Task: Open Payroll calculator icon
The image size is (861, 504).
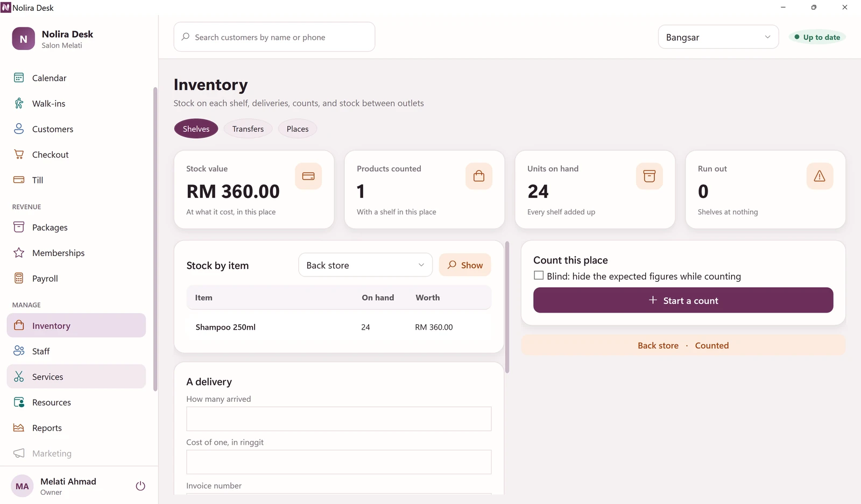Action: click(x=19, y=278)
